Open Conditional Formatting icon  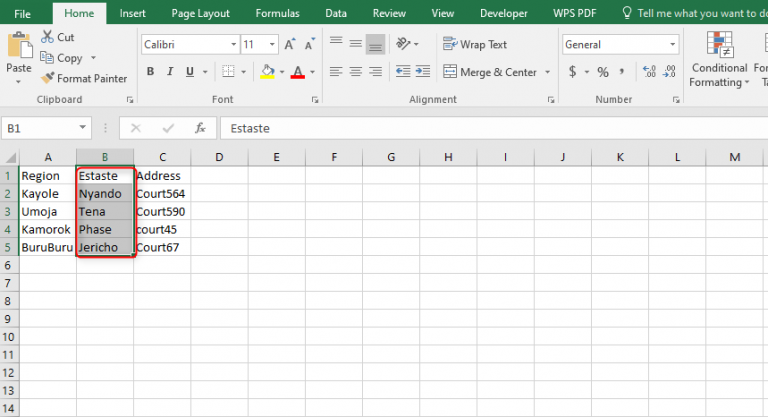718,46
